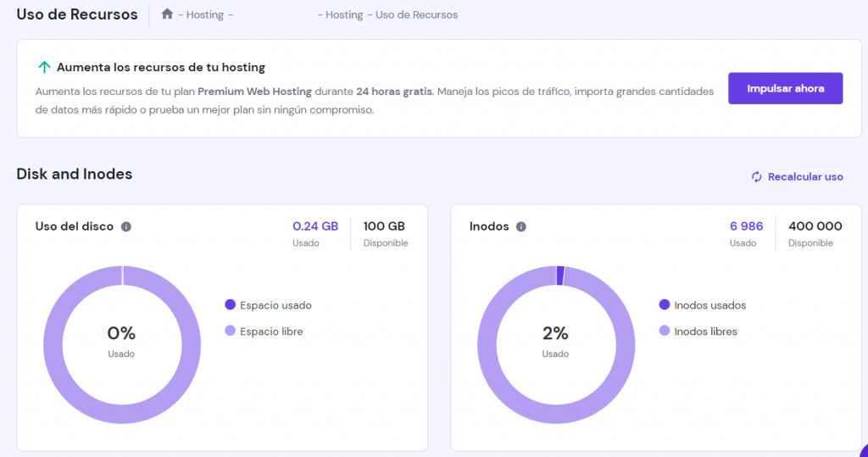The width and height of the screenshot is (868, 457).
Task: Click the 0.24 GB used disk value
Action: point(315,226)
